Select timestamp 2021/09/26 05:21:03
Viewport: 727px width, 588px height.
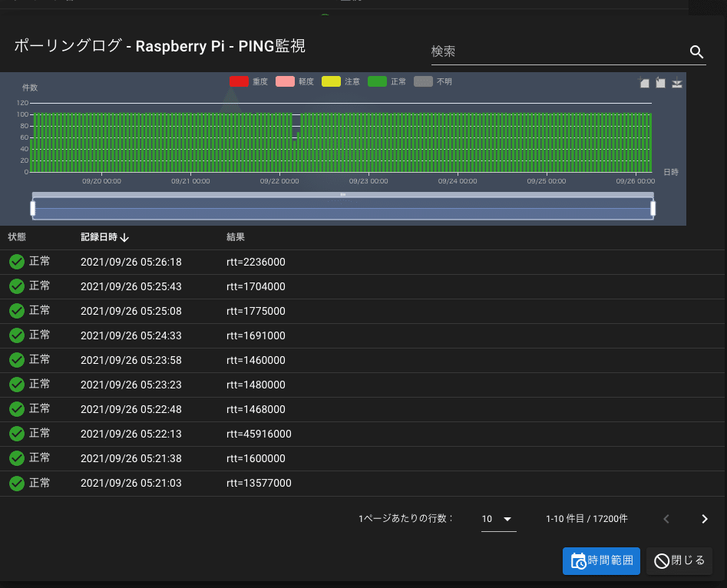(x=131, y=483)
